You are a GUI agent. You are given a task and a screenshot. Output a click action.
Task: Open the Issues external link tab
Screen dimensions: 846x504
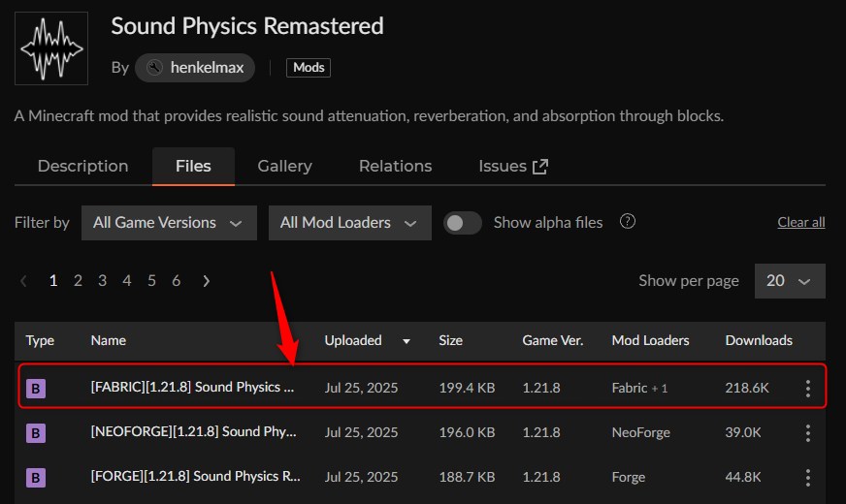click(x=513, y=167)
